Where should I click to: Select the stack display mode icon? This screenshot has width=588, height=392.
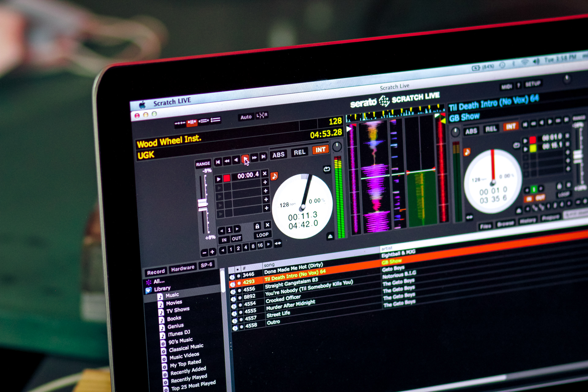(x=215, y=120)
